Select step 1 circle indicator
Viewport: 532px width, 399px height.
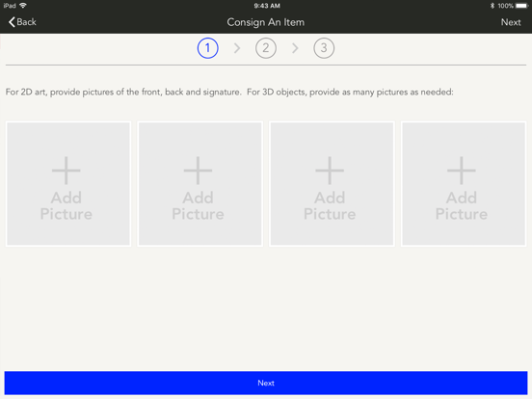207,48
